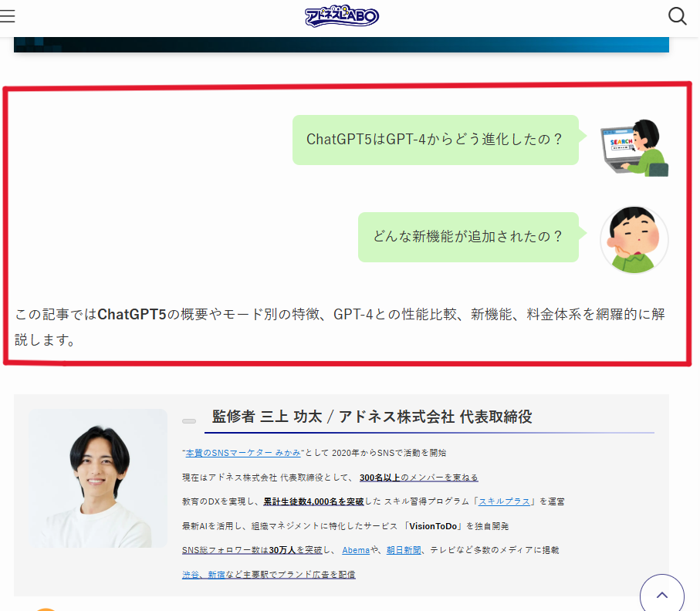Click the 監修者 三上 功太 heading
The image size is (700, 611).
(372, 417)
